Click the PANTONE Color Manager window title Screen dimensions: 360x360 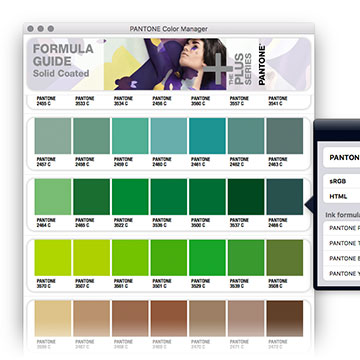coord(169,29)
